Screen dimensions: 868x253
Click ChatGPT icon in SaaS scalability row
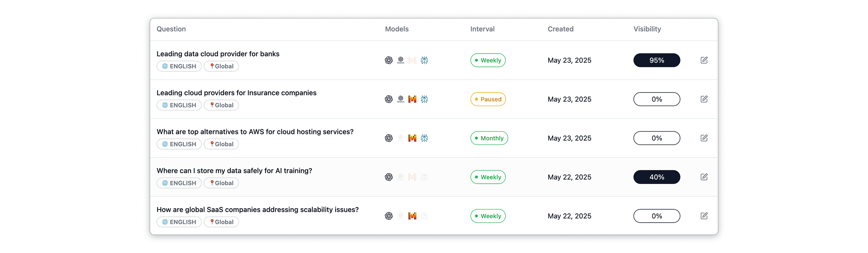389,216
